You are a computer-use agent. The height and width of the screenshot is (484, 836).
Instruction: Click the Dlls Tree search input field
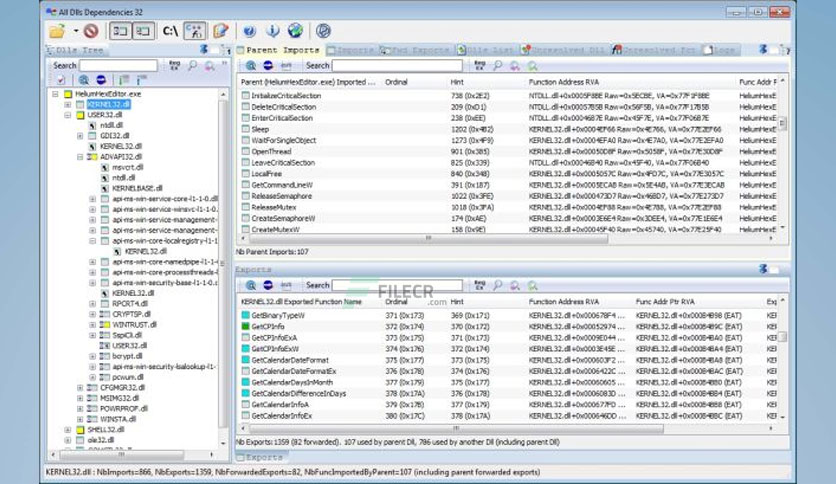(118, 66)
